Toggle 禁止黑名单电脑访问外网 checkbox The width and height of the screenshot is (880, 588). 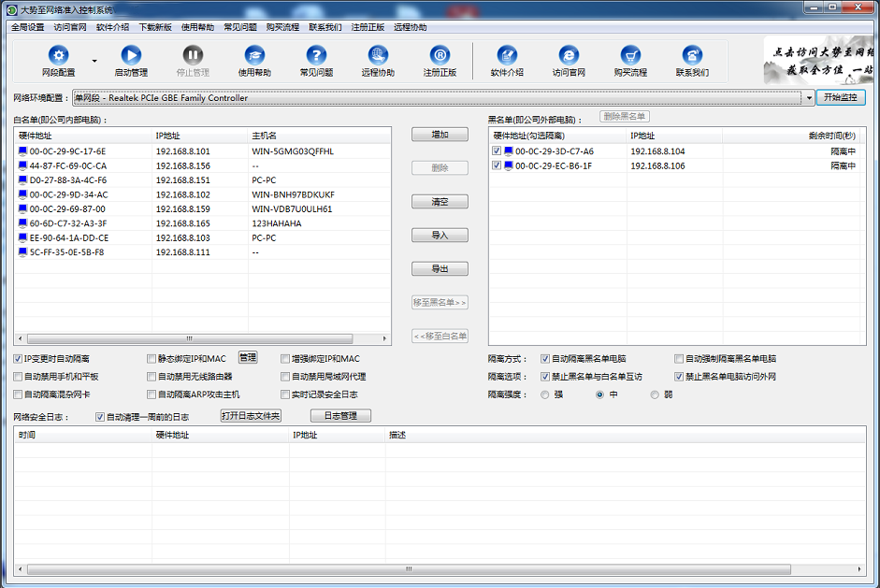point(679,377)
